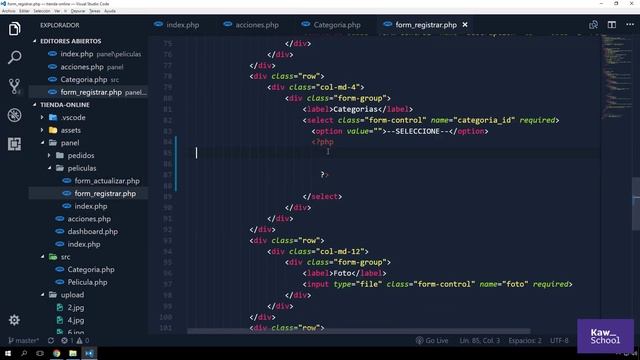This screenshot has width=640, height=360.
Task: Switch to the Categoria.php editor tab
Action: [x=331, y=25]
